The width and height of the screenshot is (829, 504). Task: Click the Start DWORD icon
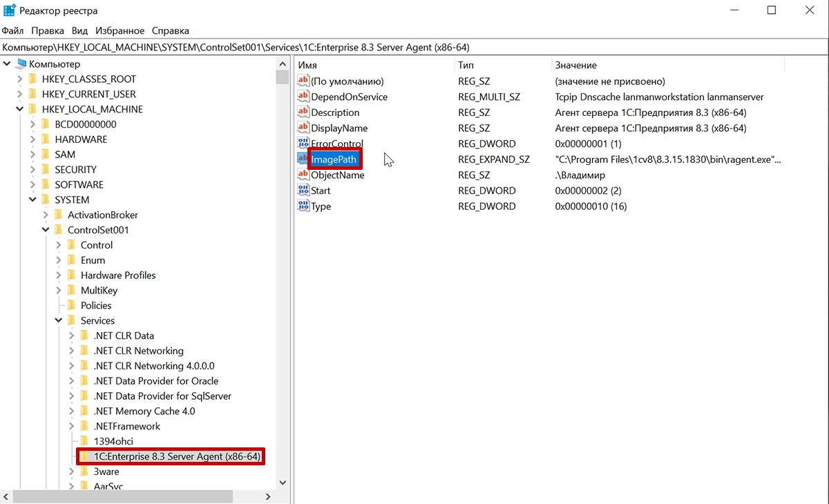click(x=303, y=191)
